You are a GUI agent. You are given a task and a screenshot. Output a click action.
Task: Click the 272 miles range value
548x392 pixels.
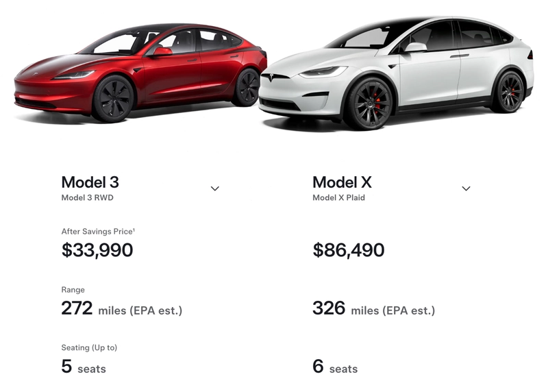(122, 309)
